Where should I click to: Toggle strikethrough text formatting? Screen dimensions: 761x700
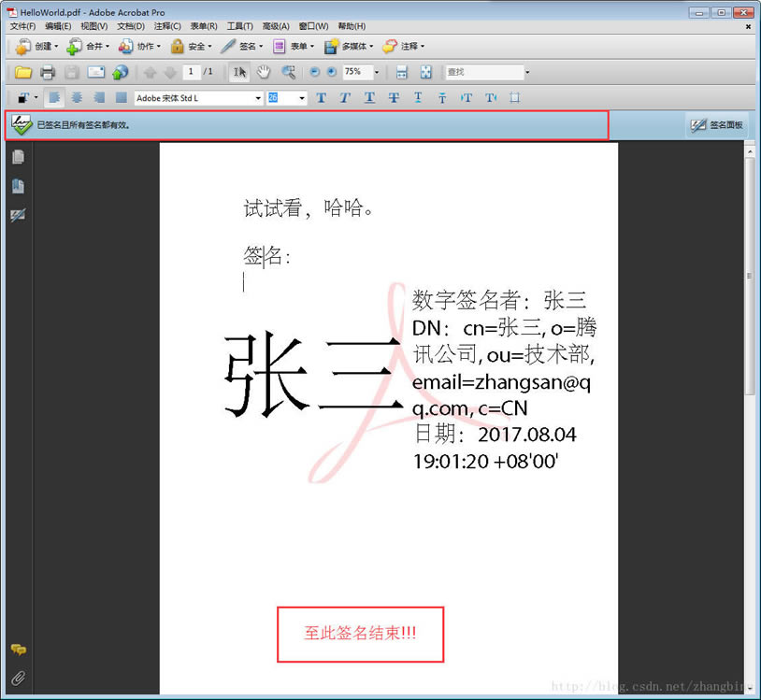click(394, 98)
